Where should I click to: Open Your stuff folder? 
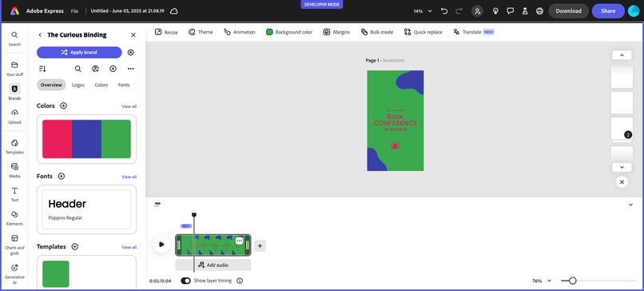[14, 69]
